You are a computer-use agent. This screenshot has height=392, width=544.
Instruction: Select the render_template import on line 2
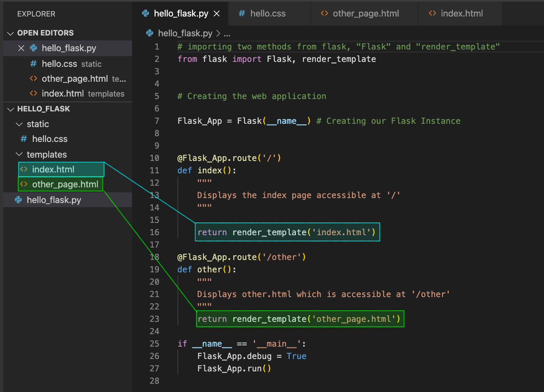click(x=338, y=59)
